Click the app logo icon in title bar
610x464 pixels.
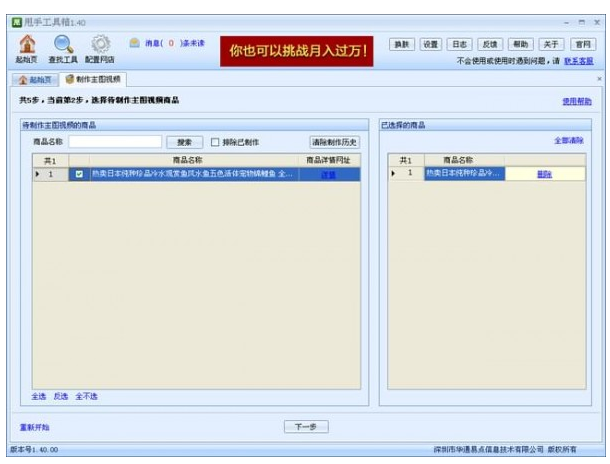point(16,22)
